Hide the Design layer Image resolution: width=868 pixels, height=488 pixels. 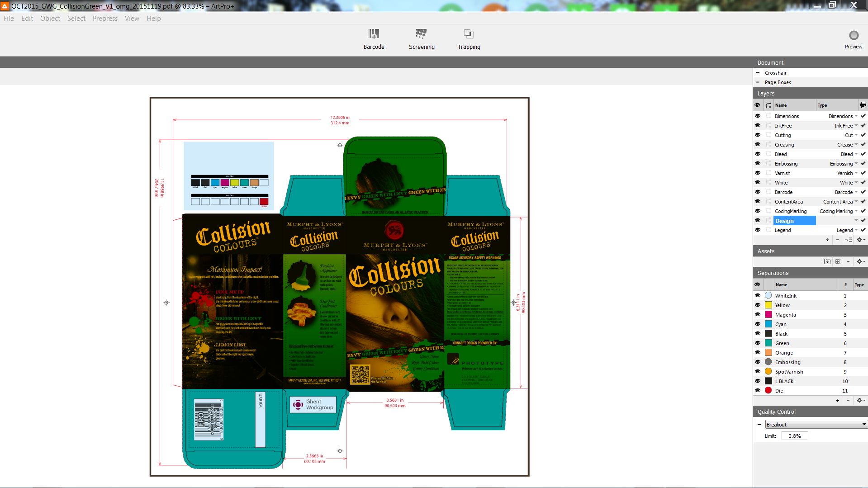[758, 220]
